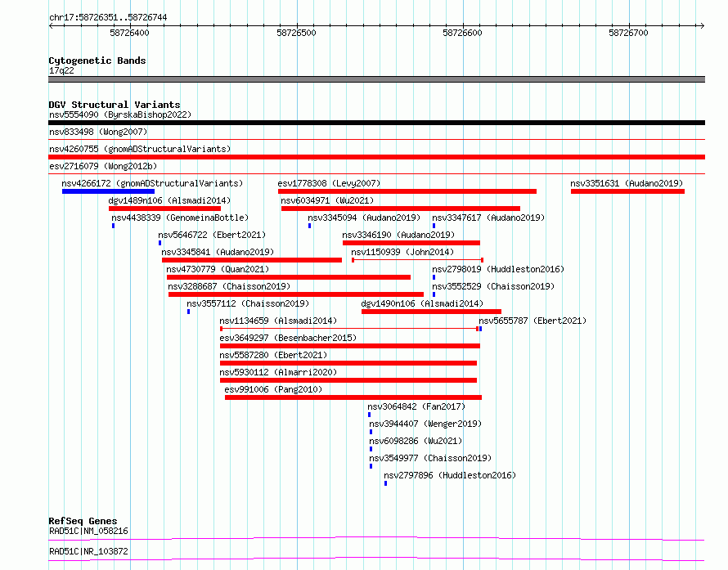Select the blue nsv2798019 marker

click(x=434, y=277)
